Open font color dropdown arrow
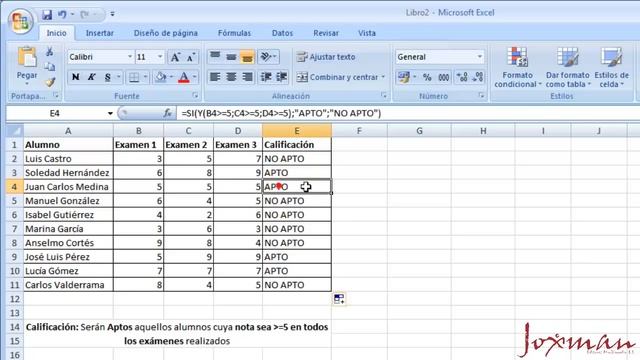This screenshot has width=640, height=360. [x=195, y=77]
